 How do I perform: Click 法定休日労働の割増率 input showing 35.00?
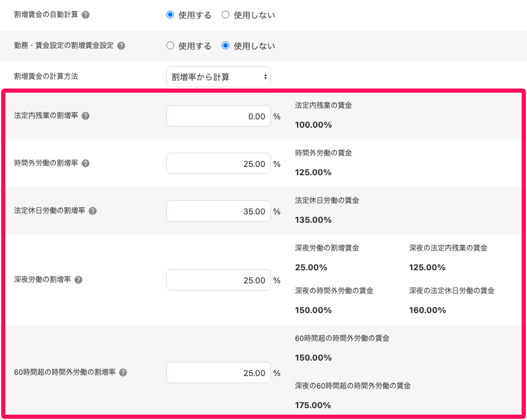click(219, 211)
